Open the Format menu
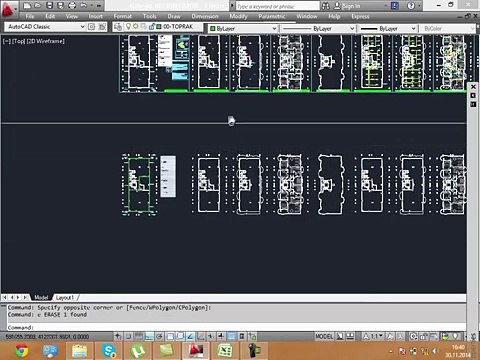Image resolution: width=480 pixels, height=360 pixels. 122,16
